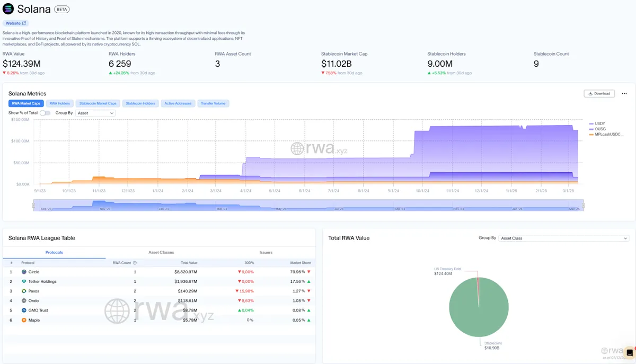Open the chat widget icon
The image size is (636, 364).
[629, 352]
